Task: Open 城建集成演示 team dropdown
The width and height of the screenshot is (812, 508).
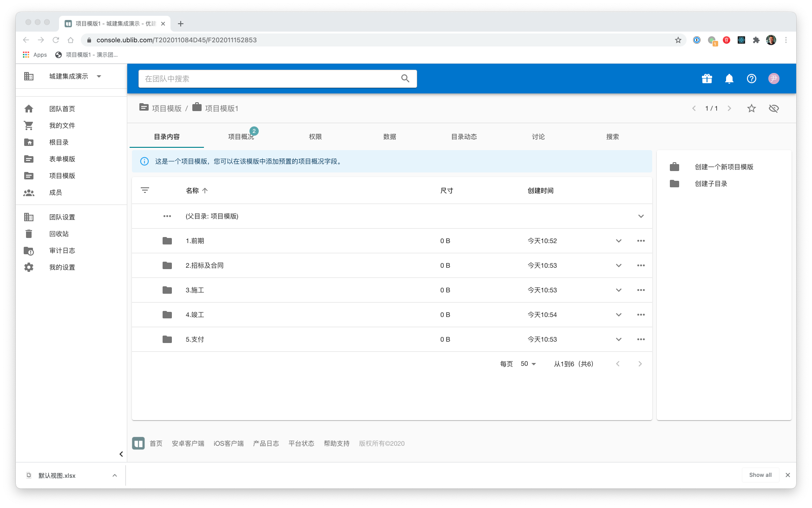Action: point(98,76)
